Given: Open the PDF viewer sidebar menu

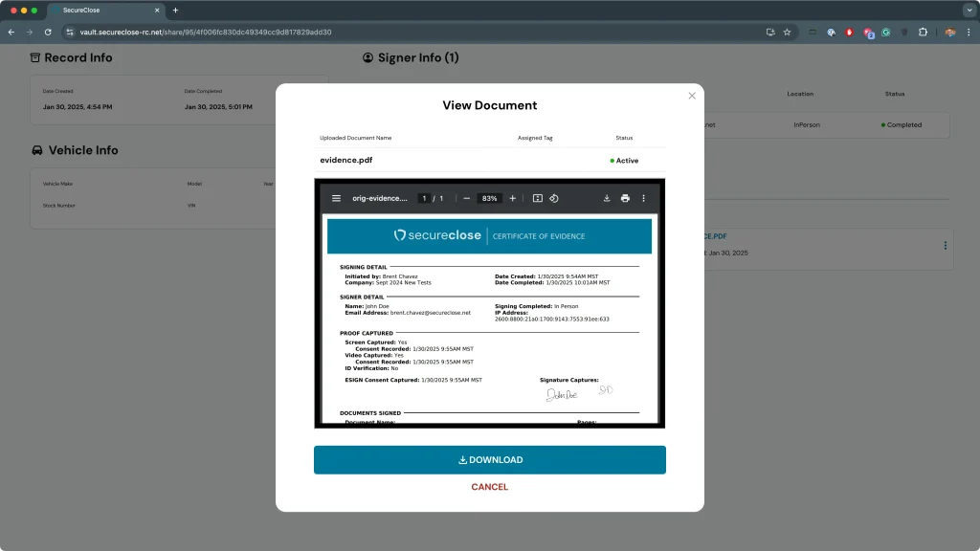Looking at the screenshot, I should 336,198.
